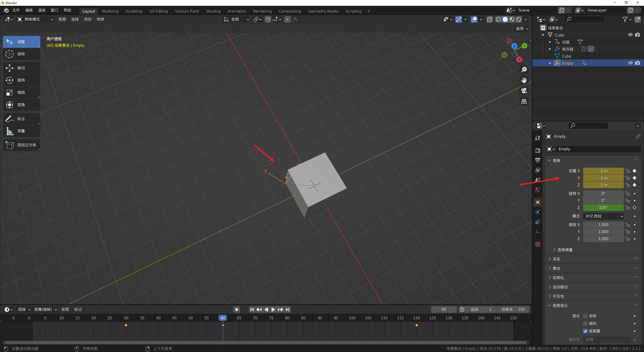Uncheck the In Front (在前面) checkbox
This screenshot has height=352, width=644.
tap(585, 331)
